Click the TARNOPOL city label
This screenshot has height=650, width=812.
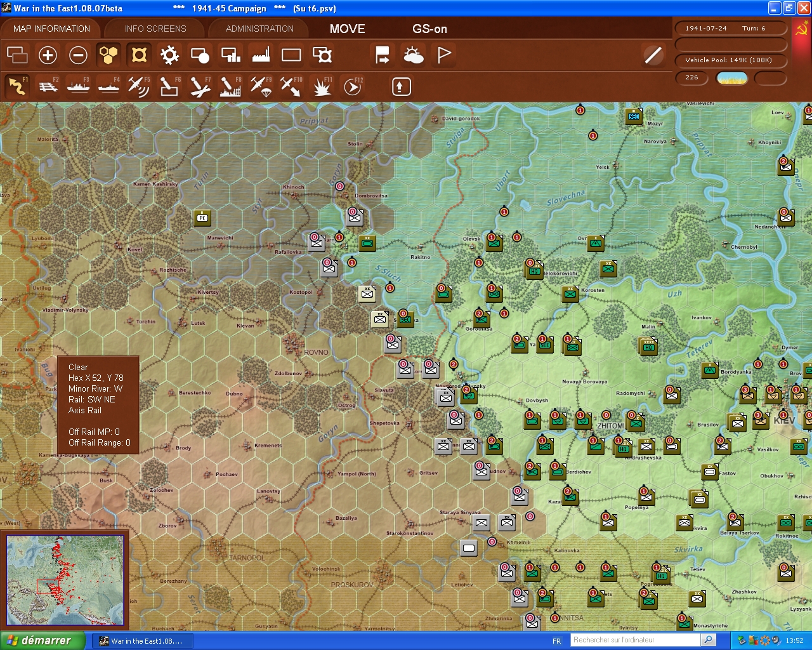click(247, 558)
